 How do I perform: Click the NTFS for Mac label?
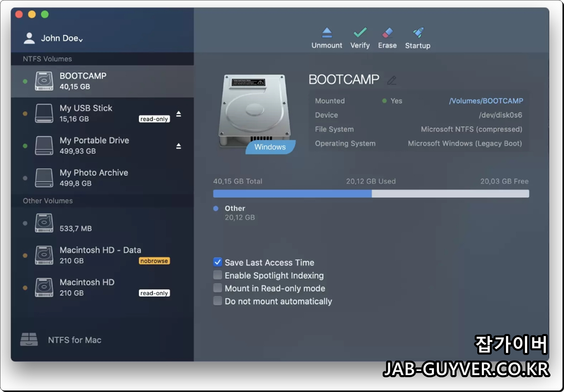[75, 340]
